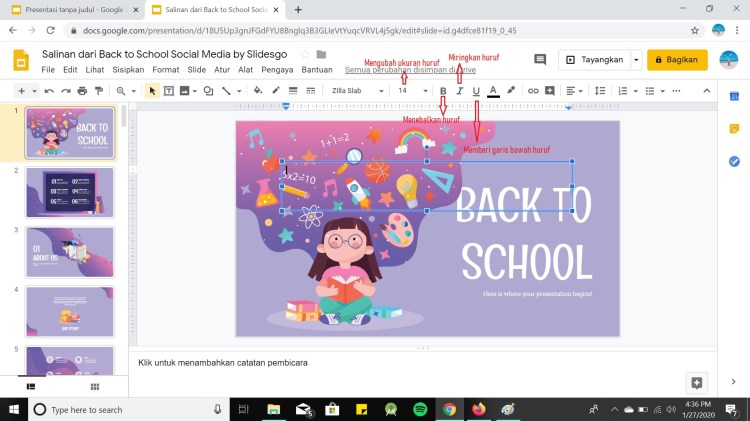The image size is (750, 421).
Task: Click the yellow Bagikan button
Action: click(x=677, y=60)
